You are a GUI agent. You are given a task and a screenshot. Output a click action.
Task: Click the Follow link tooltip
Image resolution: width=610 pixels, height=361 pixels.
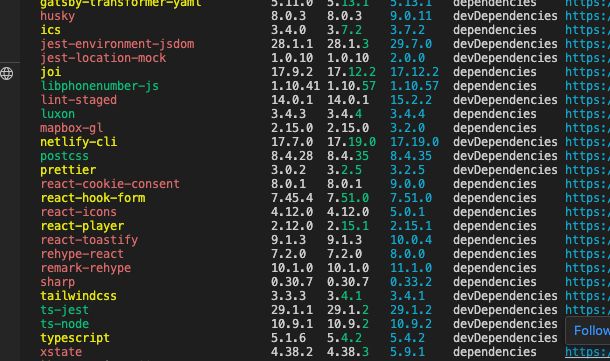click(x=588, y=331)
